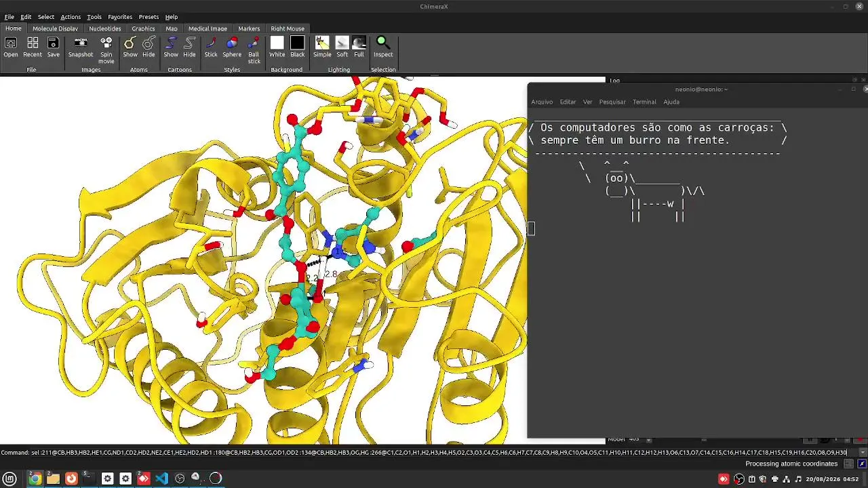Click the Open file icon
868x488 pixels.
(x=11, y=43)
